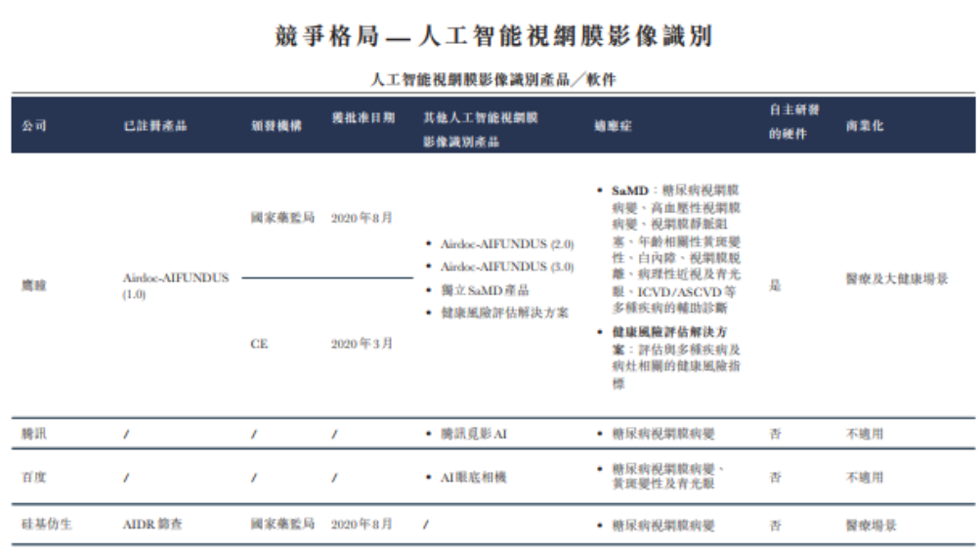Click the 獲批准日期 column header

363,117
